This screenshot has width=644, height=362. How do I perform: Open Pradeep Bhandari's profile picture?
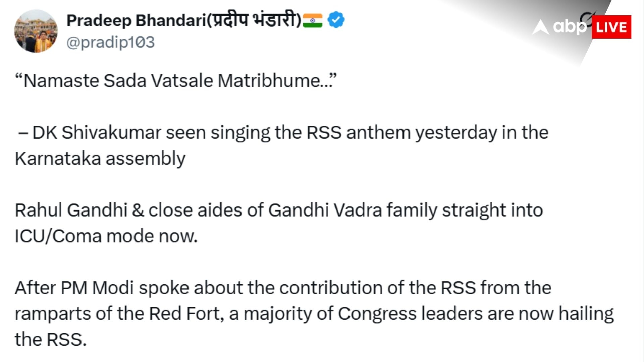click(x=36, y=31)
